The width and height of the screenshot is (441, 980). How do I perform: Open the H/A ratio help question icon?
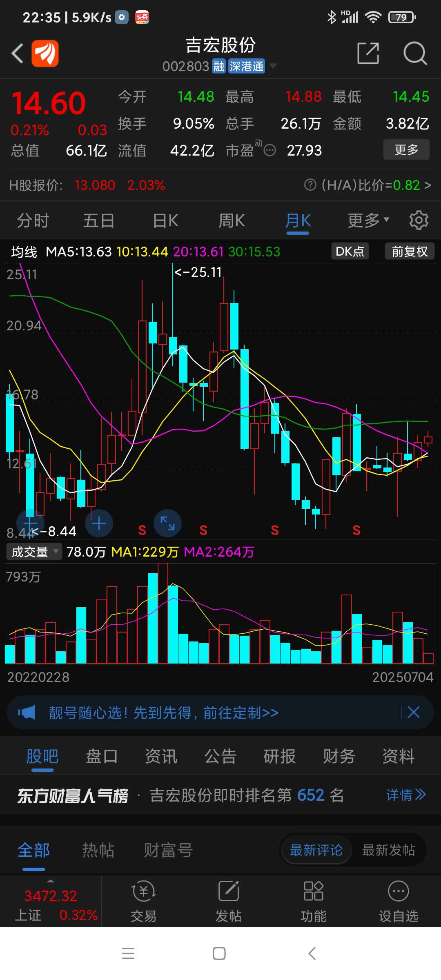pyautogui.click(x=310, y=185)
